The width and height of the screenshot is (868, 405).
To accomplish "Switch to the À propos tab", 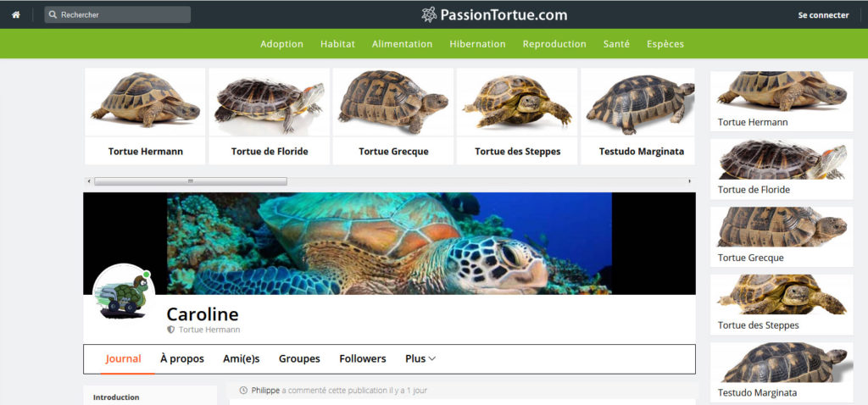I will [182, 358].
